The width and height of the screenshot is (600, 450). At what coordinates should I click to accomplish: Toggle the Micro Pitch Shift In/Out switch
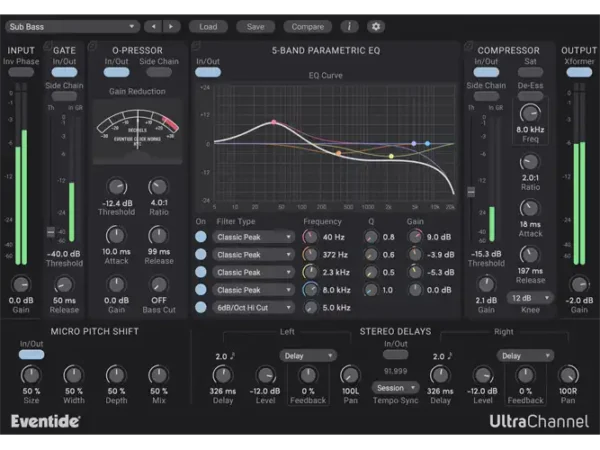pos(31,355)
